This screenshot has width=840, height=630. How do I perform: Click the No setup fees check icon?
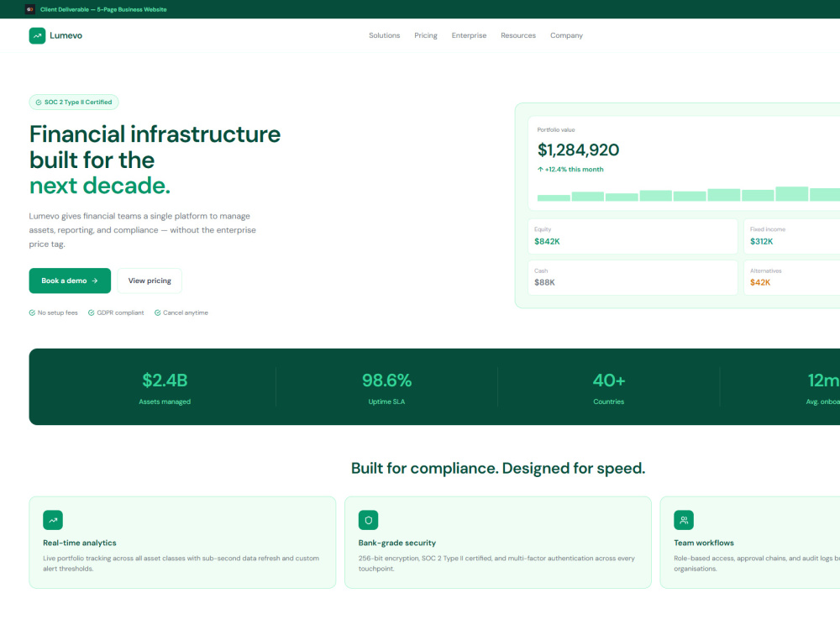[x=32, y=312]
